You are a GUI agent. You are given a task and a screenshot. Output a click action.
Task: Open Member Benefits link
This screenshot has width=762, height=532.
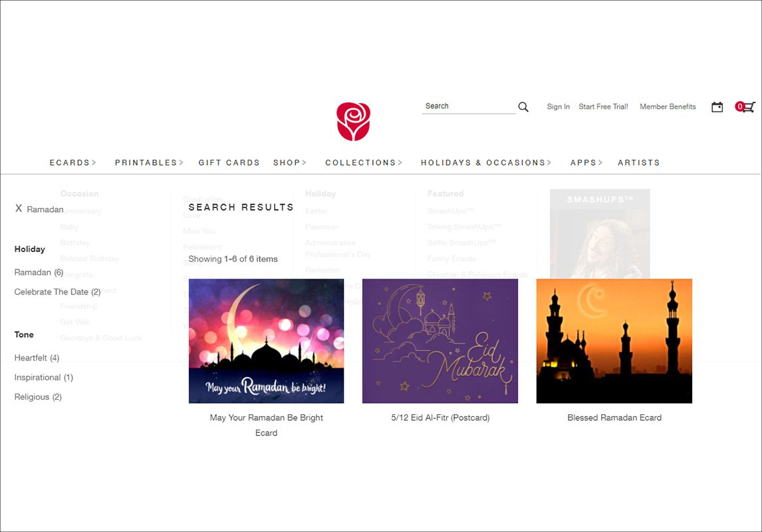pyautogui.click(x=668, y=106)
